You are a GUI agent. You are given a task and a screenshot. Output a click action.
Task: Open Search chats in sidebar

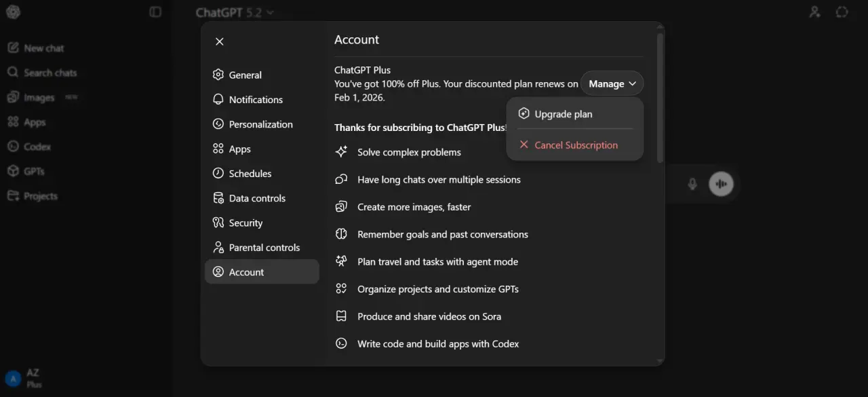pos(43,73)
